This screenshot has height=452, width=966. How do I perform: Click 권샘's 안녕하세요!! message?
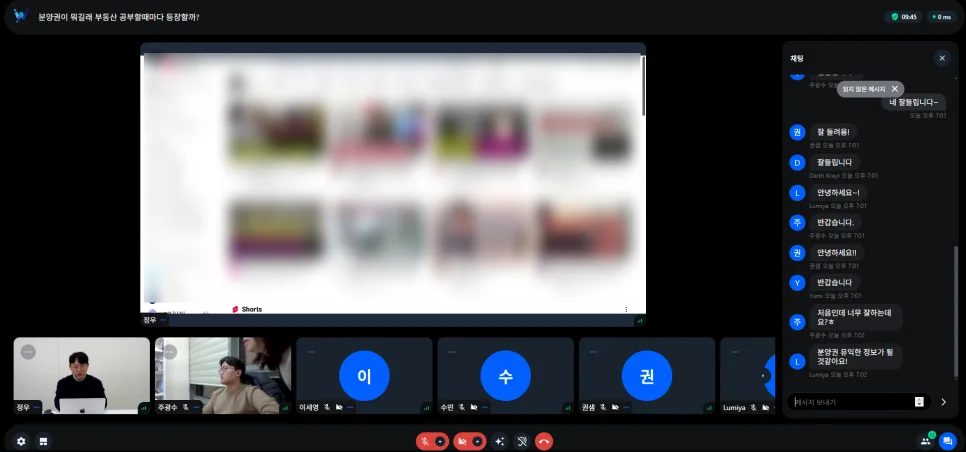click(x=837, y=252)
